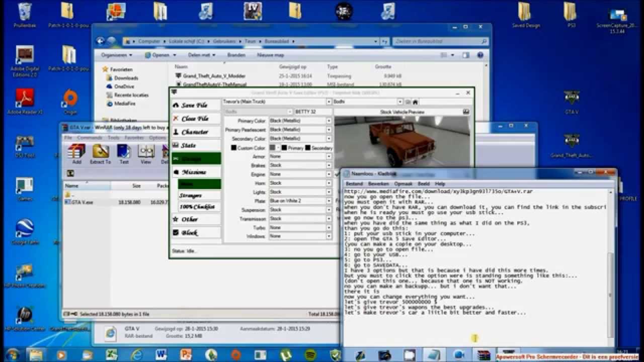Click the orange truck vehicle preview image

point(402,141)
